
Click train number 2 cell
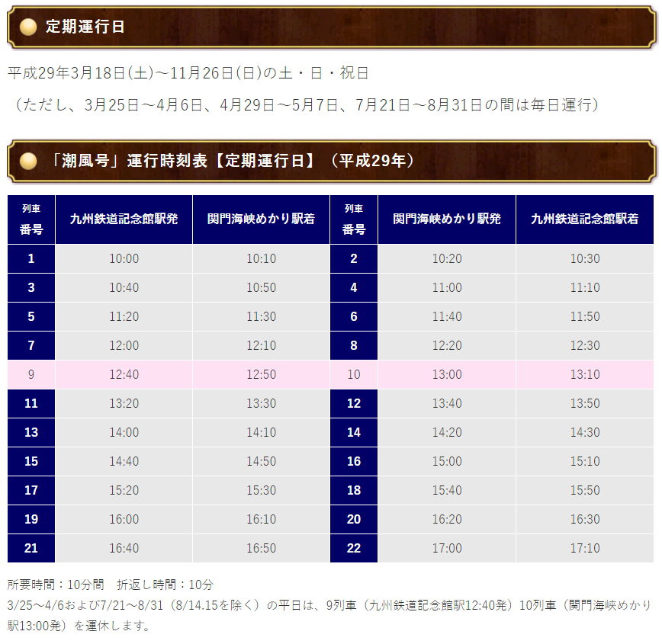pos(354,258)
